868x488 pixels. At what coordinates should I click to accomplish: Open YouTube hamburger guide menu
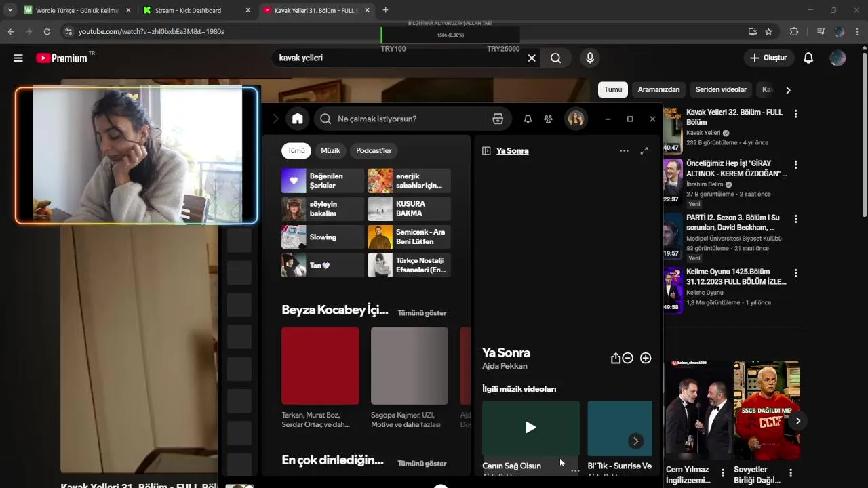[x=18, y=58]
